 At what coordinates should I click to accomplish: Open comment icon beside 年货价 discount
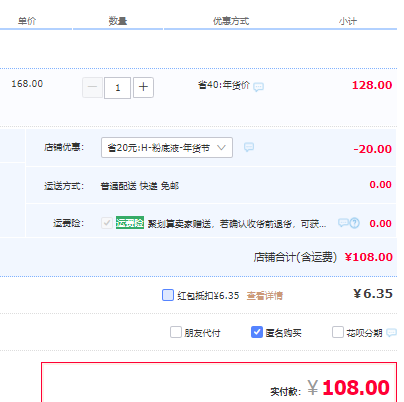[x=258, y=87]
